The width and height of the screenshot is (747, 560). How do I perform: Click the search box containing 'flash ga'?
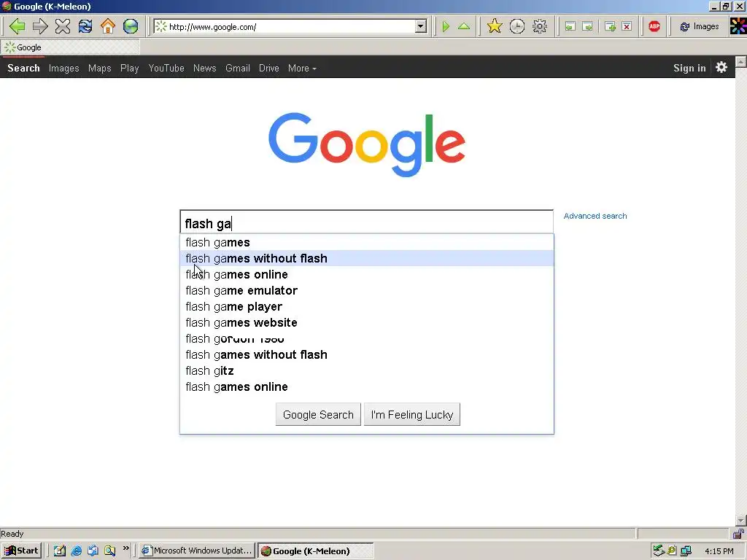(x=366, y=222)
